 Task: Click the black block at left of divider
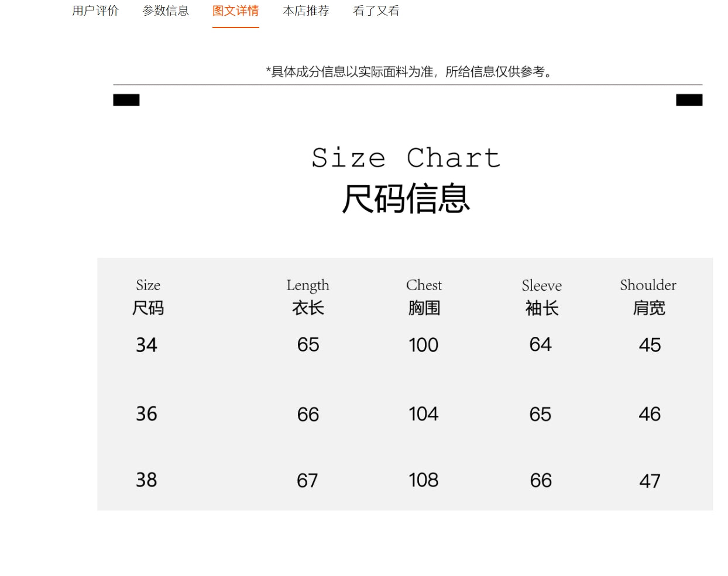pyautogui.click(x=126, y=100)
